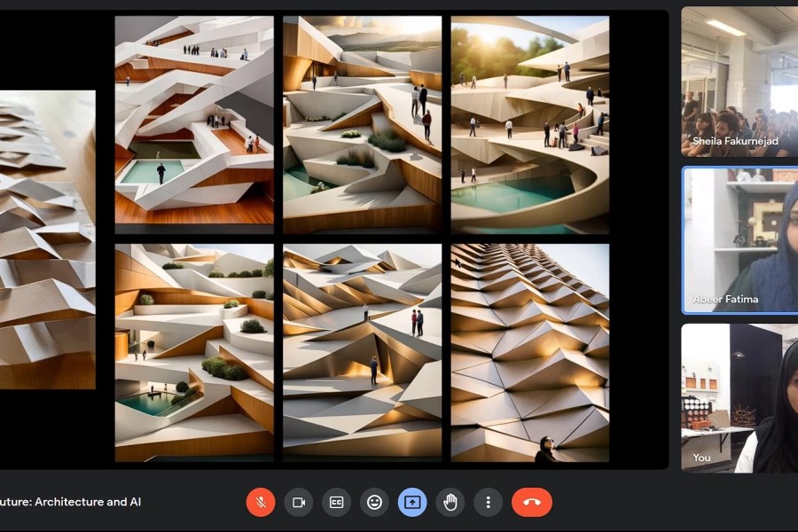Click the top-middle image of angular white terraces

[362, 124]
